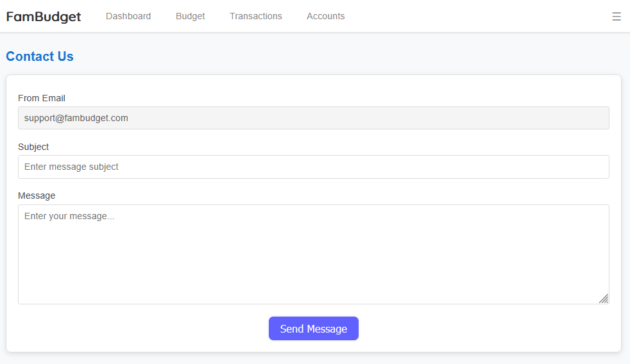
Task: Select the From Email field
Action: 313,118
